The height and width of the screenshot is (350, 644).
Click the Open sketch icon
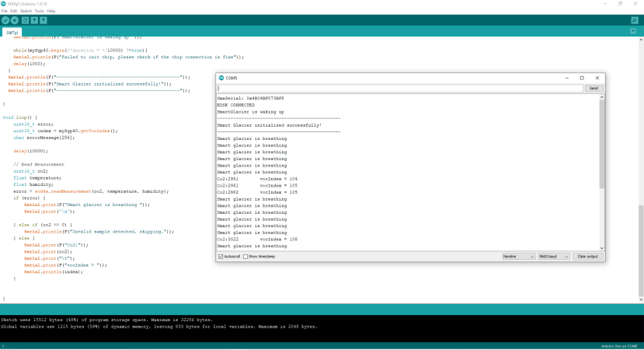pyautogui.click(x=34, y=20)
